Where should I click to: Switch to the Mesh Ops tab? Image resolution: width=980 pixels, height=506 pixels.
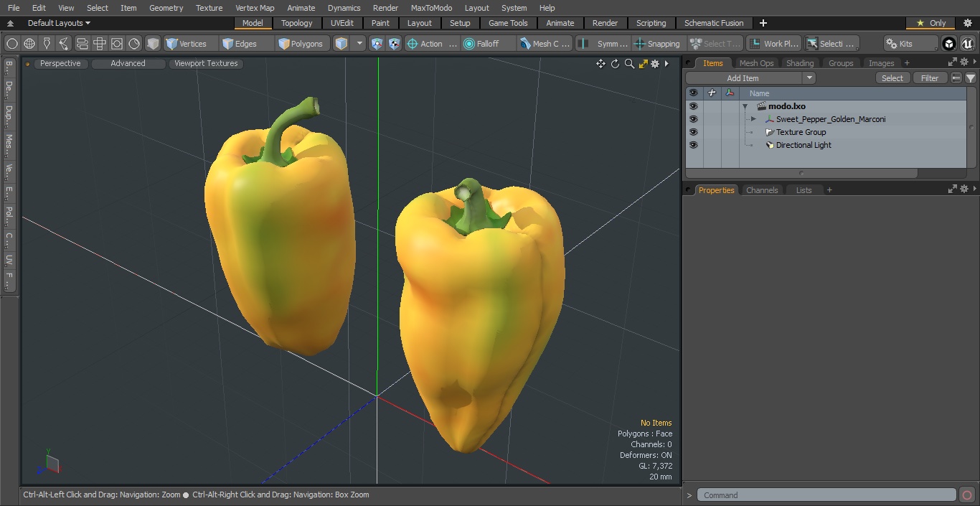[756, 63]
